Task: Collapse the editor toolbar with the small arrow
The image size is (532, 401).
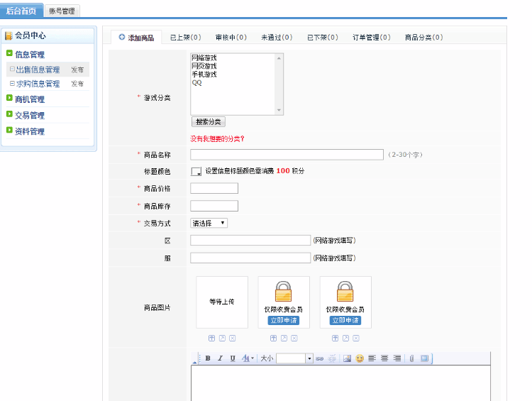Action: point(194,362)
